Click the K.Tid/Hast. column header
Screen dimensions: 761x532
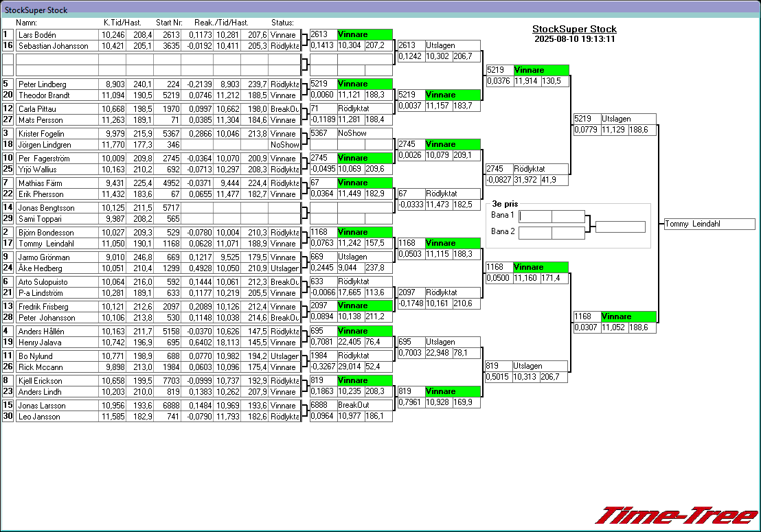113,23
